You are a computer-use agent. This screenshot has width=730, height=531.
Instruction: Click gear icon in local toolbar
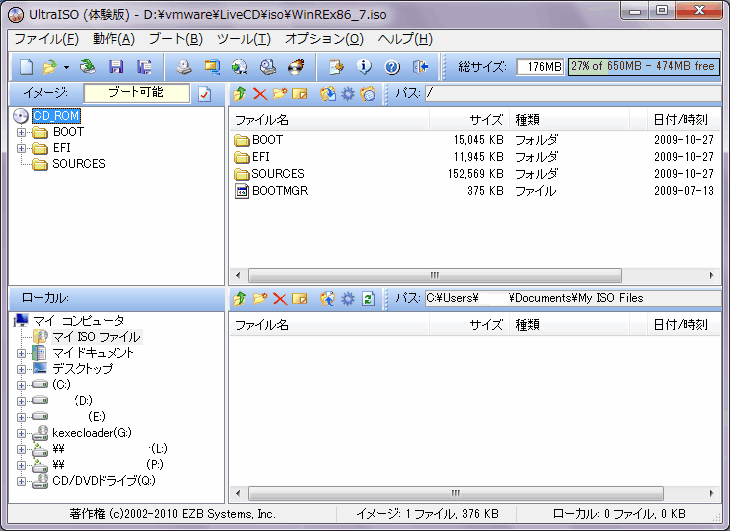pos(348,299)
